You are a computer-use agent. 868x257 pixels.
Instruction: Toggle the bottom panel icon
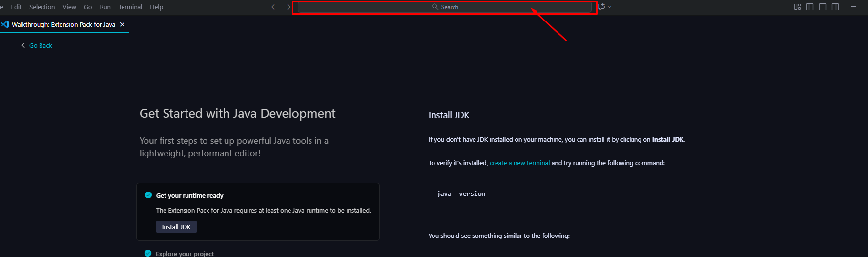pyautogui.click(x=823, y=7)
